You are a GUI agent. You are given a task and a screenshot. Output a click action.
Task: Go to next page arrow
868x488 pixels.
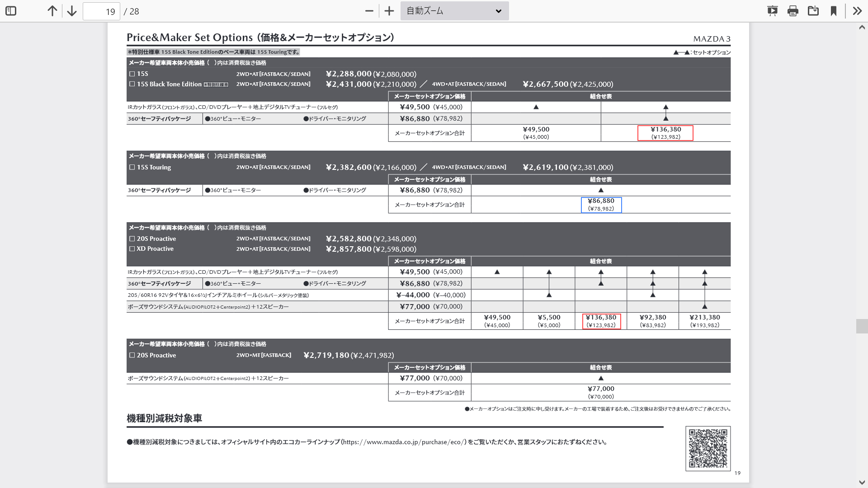pos(72,11)
